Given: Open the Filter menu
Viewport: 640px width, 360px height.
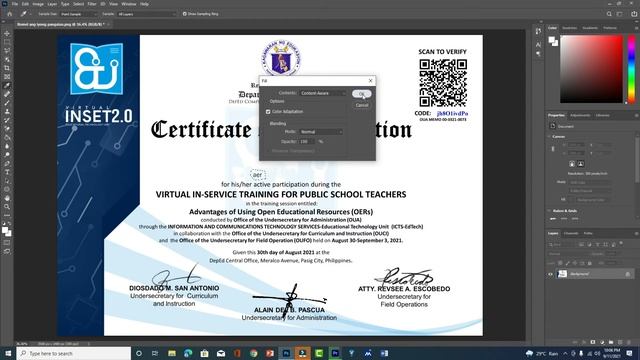Looking at the screenshot, I should [92, 4].
